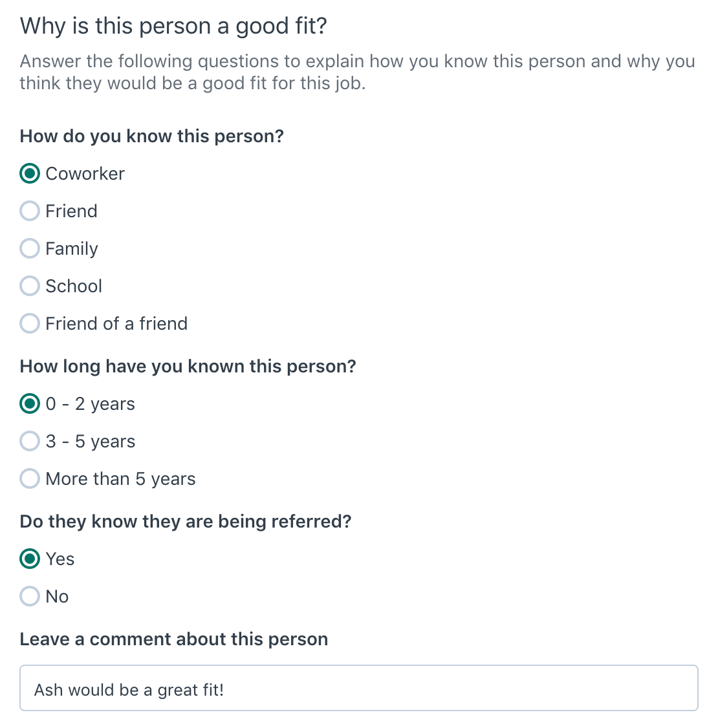Viewport: 718px width, 728px height.
Task: Click inside the comment text field
Action: point(358,687)
